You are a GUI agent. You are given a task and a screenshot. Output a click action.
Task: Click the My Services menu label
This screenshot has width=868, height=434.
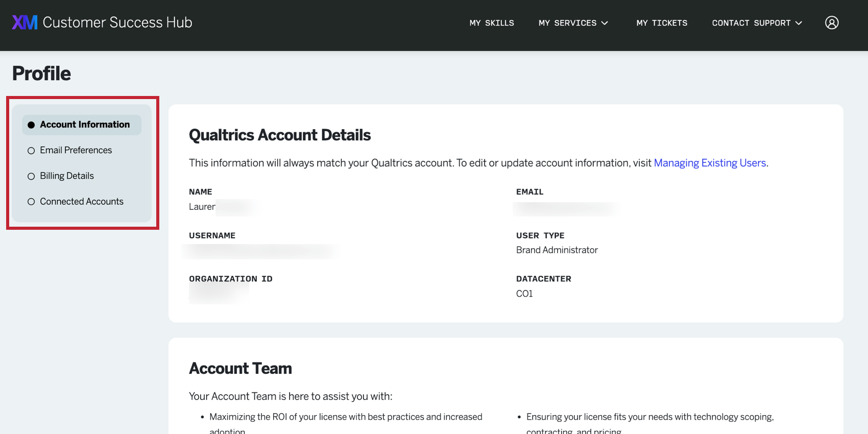(x=567, y=23)
